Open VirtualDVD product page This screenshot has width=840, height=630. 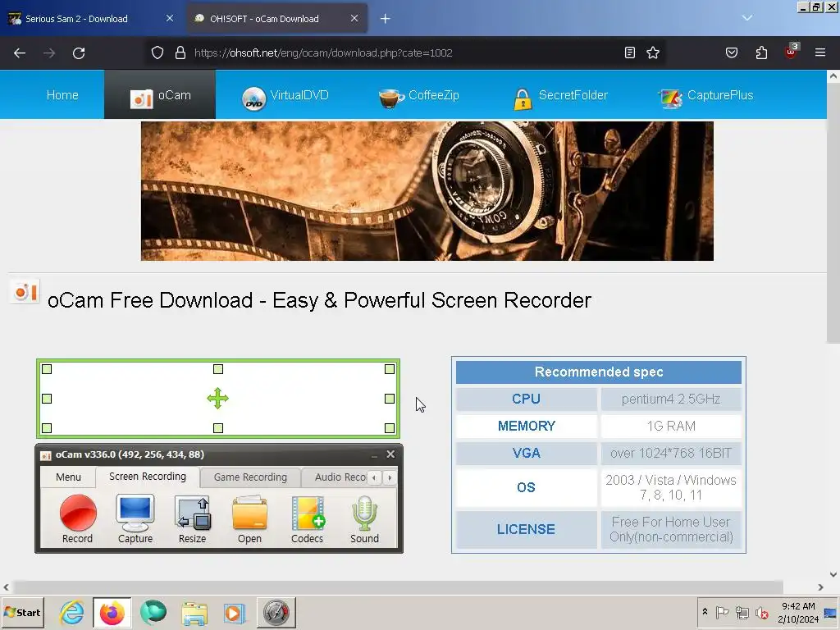coord(285,95)
